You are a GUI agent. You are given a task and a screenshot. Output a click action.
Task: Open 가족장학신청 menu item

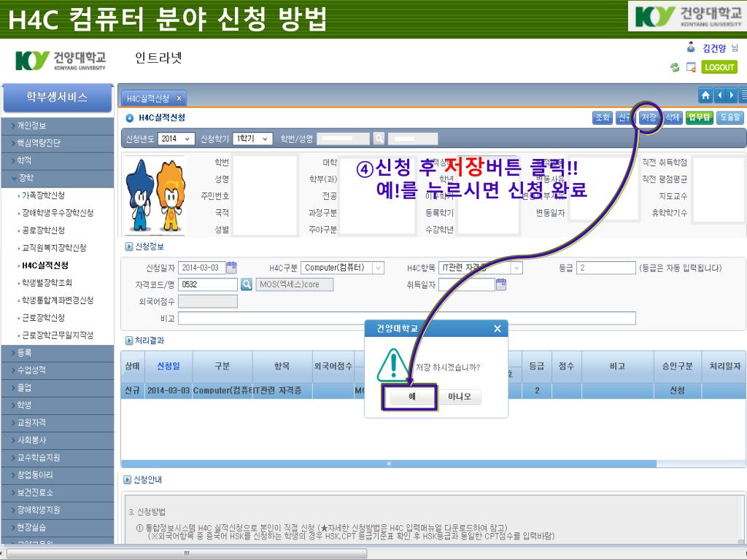(x=43, y=195)
